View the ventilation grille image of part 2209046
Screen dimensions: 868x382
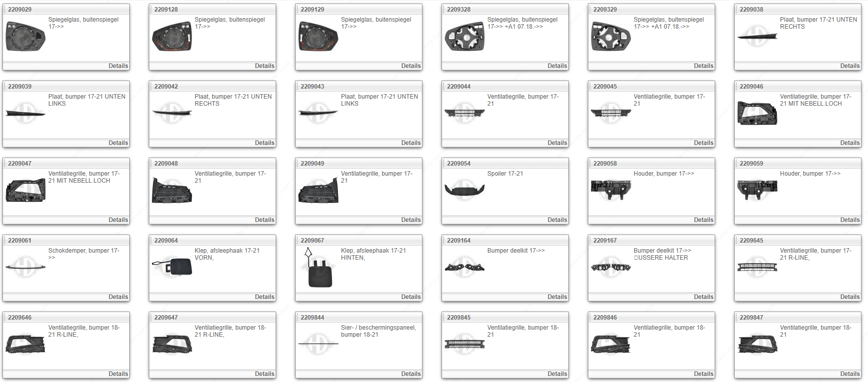tap(757, 113)
